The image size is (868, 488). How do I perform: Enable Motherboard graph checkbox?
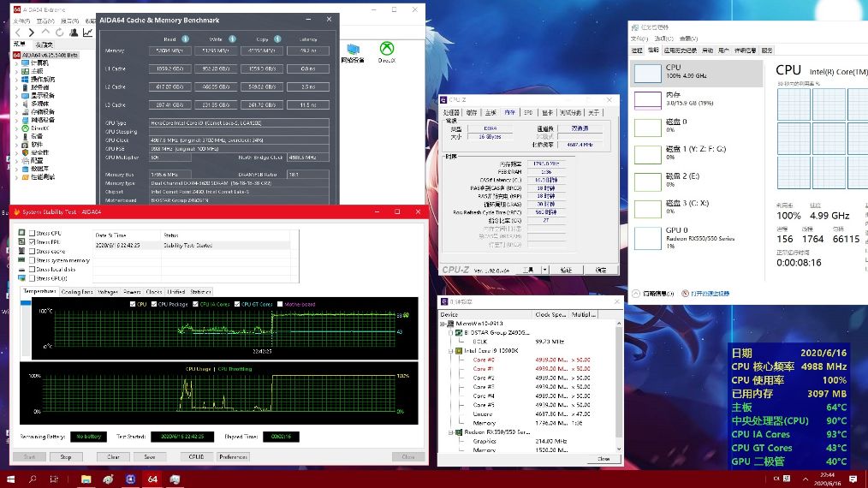280,304
